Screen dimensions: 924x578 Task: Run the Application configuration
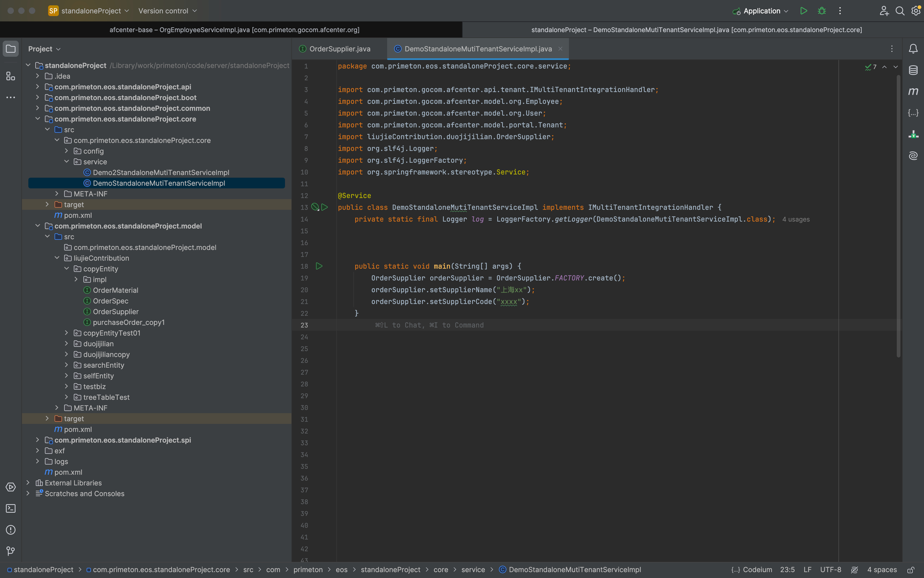click(804, 11)
